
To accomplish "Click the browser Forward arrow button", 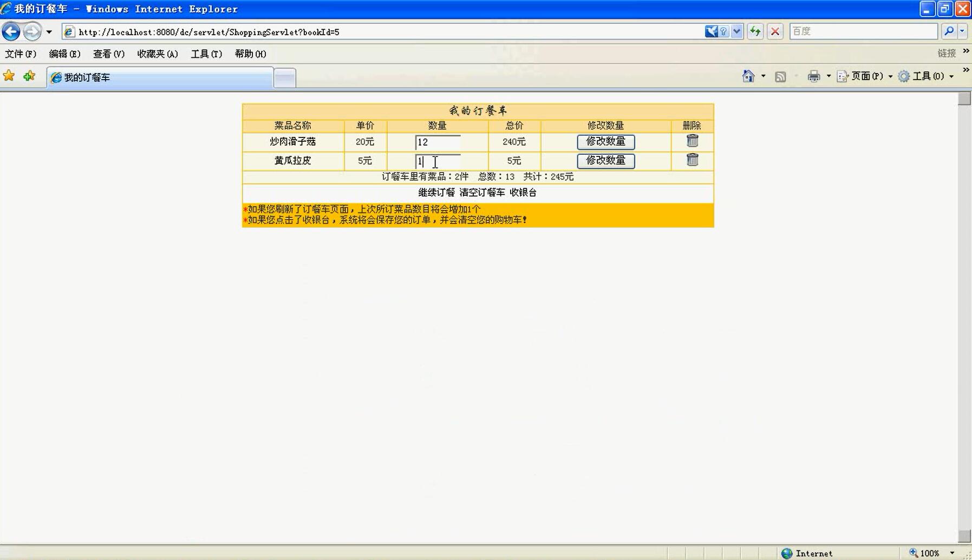I will click(x=32, y=31).
